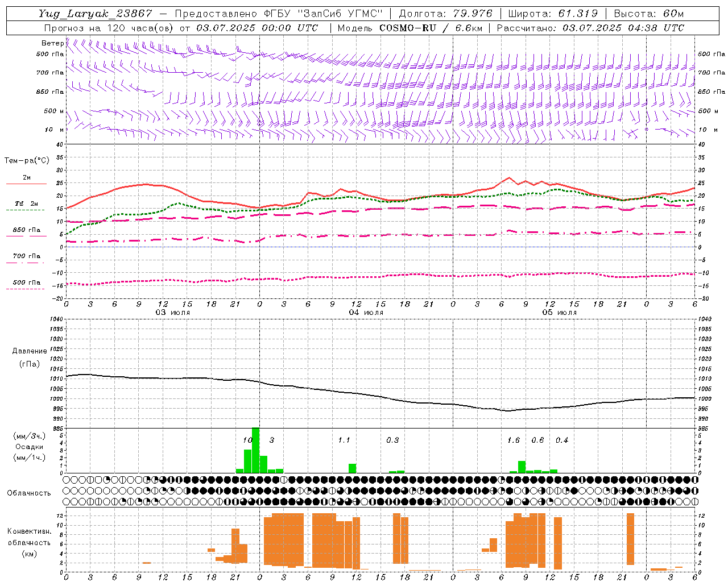This screenshot has height=582, width=728.
Task: Click the 700 гПа temperature legend label
Action: pos(27,256)
